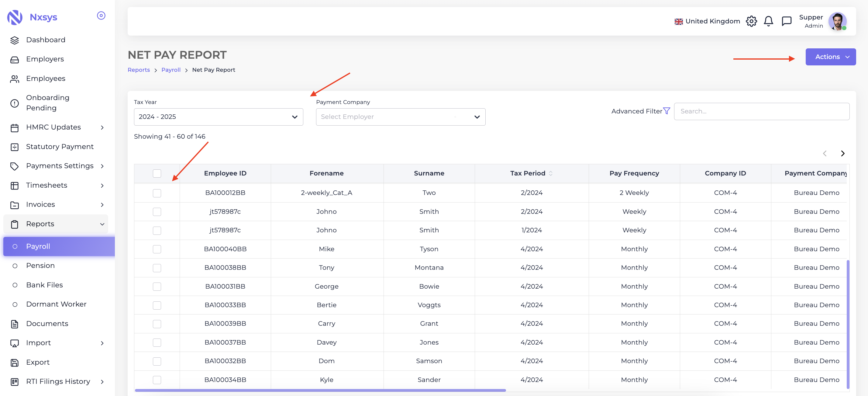Click the horizontal table scrollbar

[x=320, y=390]
